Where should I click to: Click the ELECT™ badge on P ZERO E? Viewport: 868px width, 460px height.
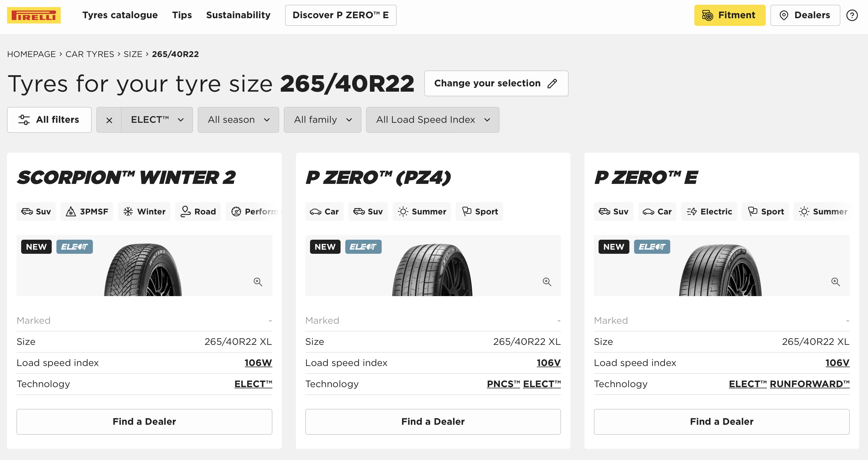[x=651, y=247]
